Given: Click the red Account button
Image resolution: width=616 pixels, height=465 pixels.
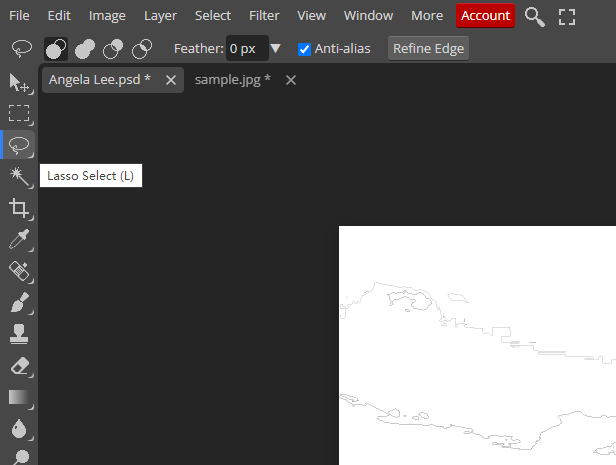Looking at the screenshot, I should click(x=485, y=16).
